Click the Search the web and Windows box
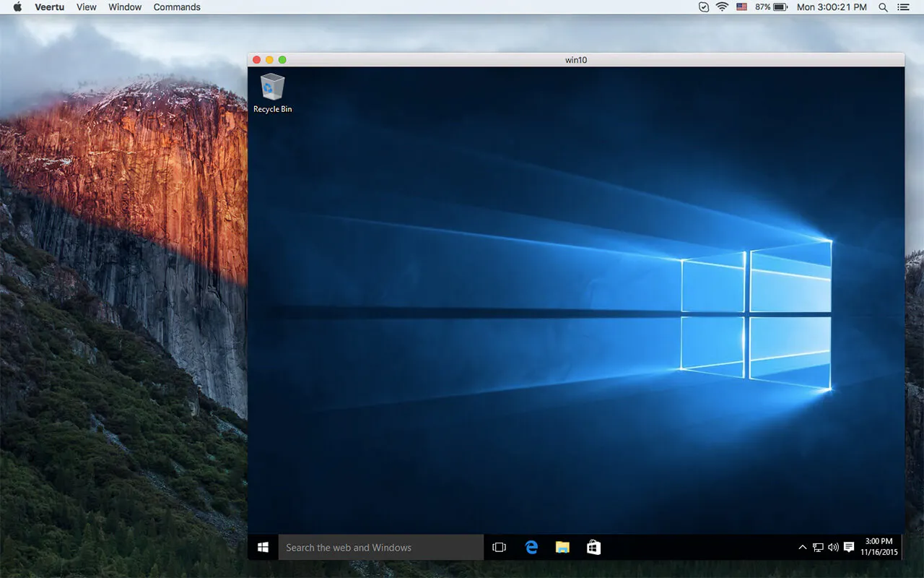This screenshot has height=578, width=924. [x=381, y=548]
